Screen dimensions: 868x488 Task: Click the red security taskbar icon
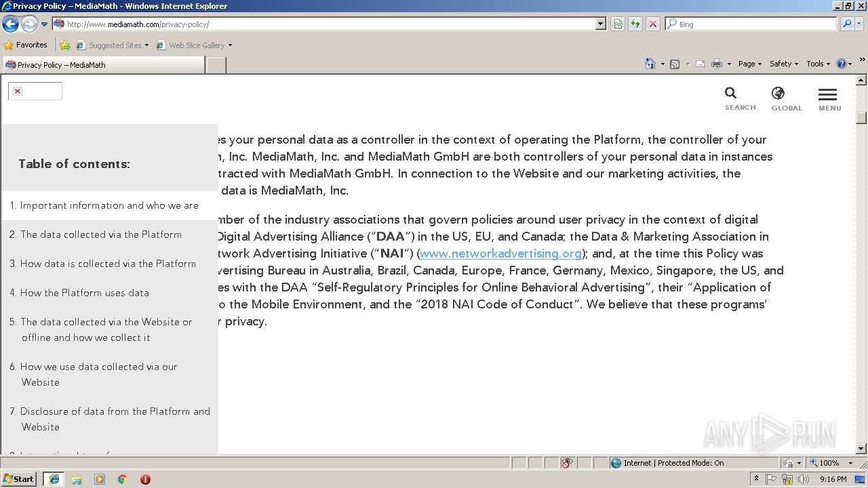(x=145, y=479)
